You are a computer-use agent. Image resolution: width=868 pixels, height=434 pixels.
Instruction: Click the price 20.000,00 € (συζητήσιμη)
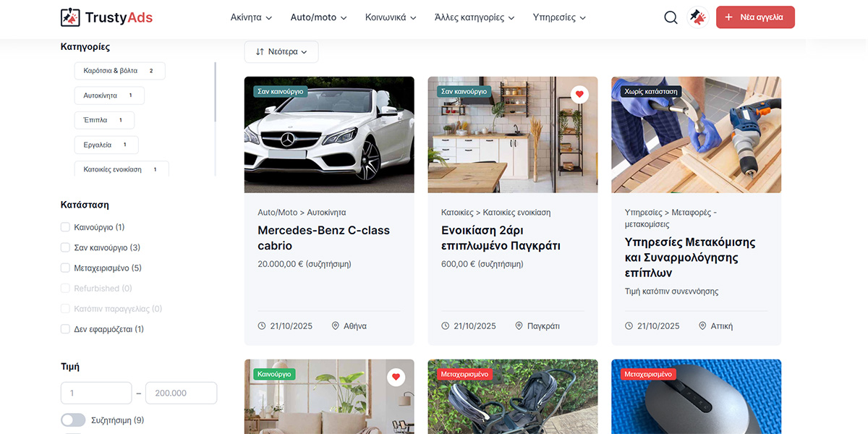305,264
